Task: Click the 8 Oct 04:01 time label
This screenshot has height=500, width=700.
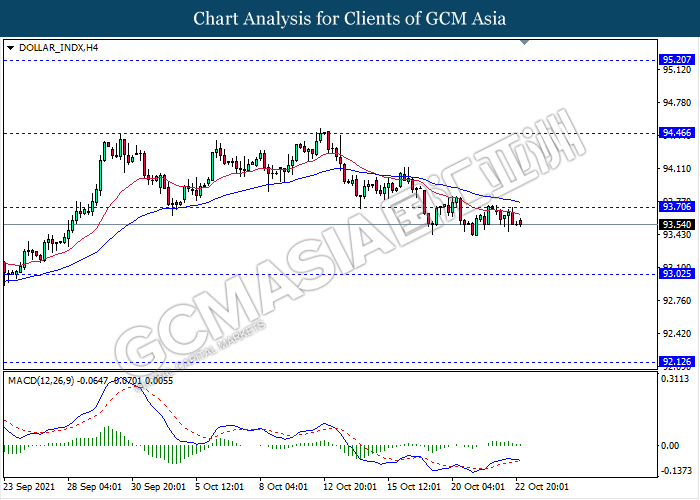Action: [283, 487]
